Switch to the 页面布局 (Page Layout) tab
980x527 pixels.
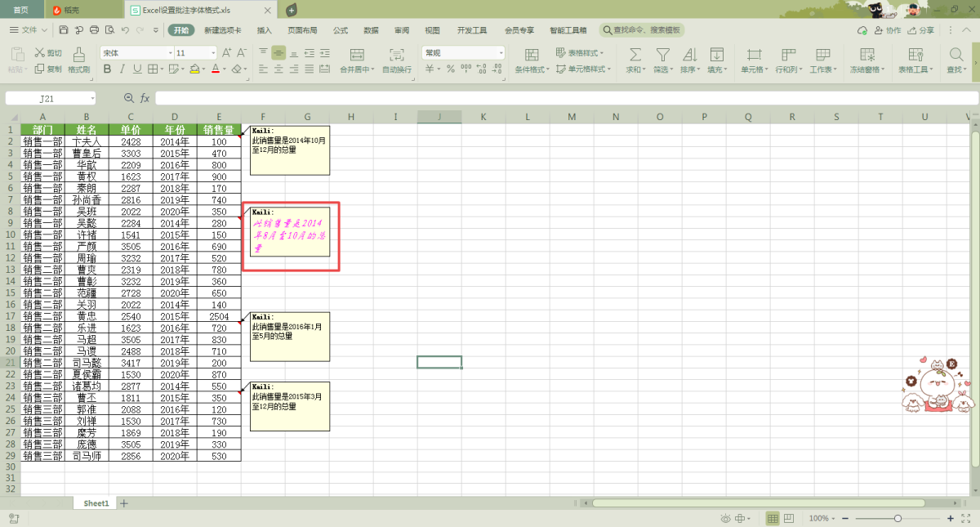pos(302,30)
